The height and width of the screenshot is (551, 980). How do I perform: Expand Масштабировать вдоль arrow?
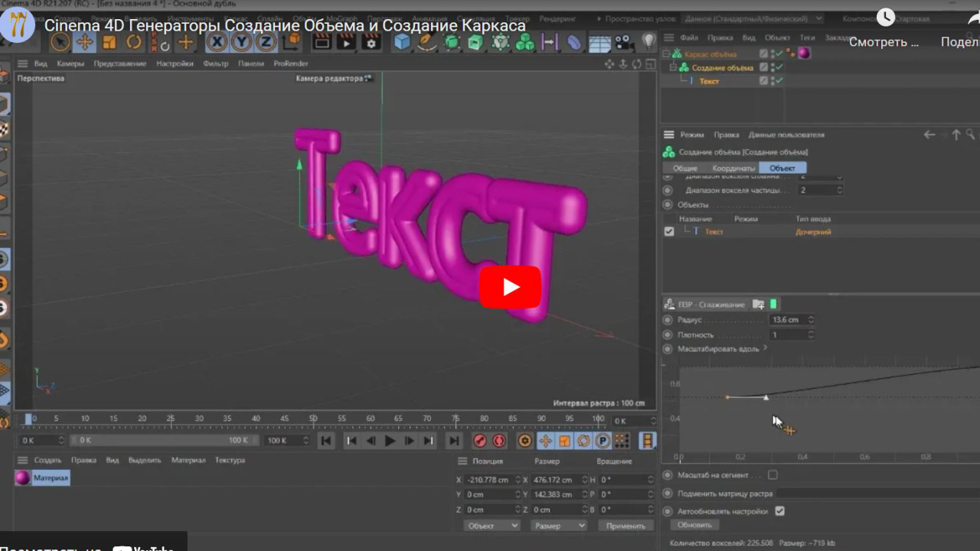pyautogui.click(x=764, y=348)
